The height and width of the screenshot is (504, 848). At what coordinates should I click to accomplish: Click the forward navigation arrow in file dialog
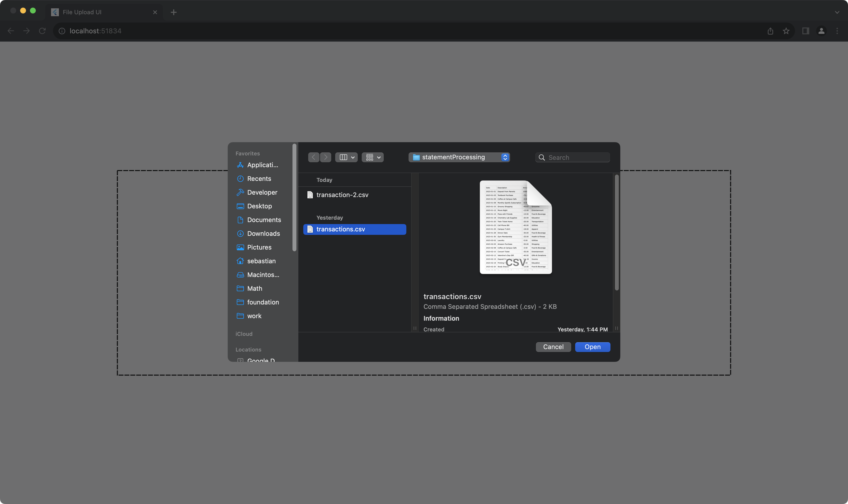pyautogui.click(x=326, y=157)
